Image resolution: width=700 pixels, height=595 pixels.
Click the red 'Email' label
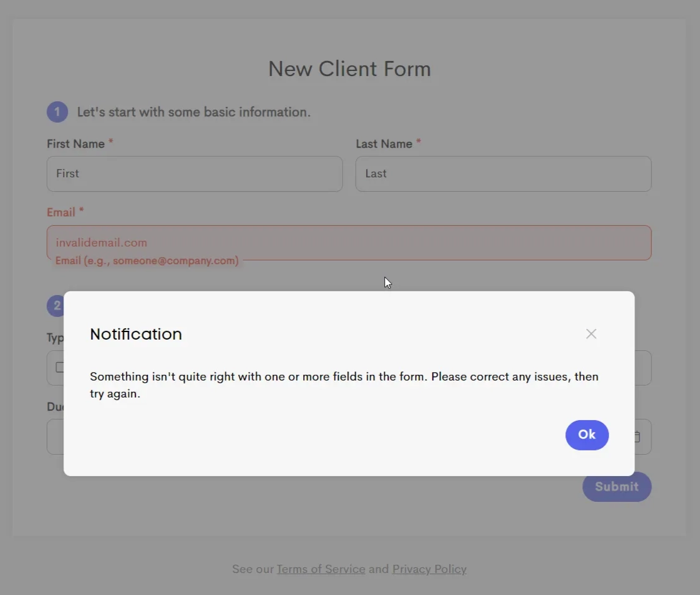pyautogui.click(x=61, y=212)
